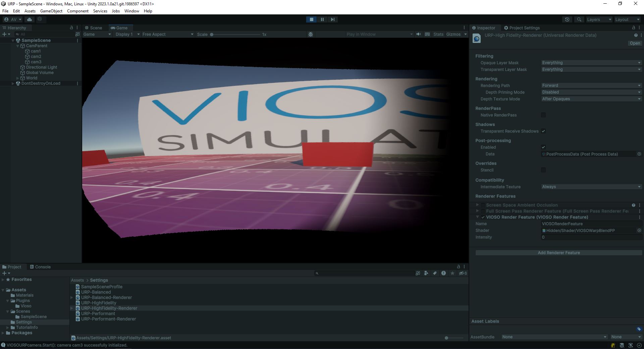Open Display 1 dropdown
The width and height of the screenshot is (644, 349).
pyautogui.click(x=127, y=34)
